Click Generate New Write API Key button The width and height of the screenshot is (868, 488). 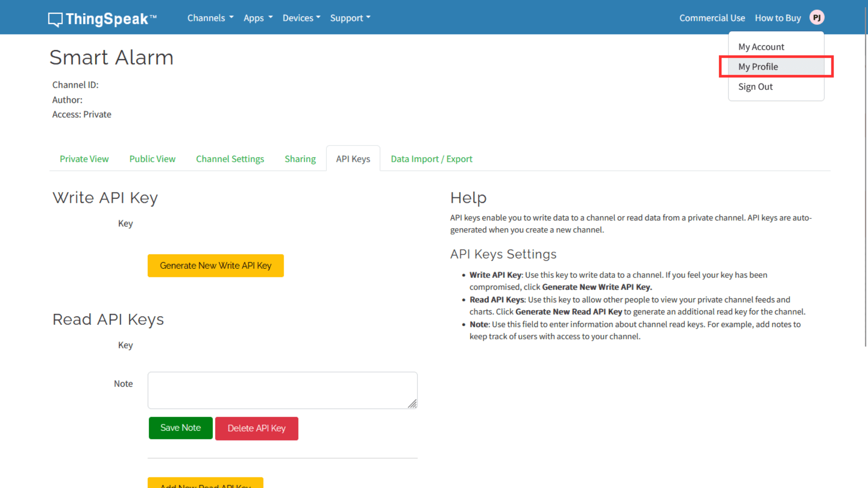tap(216, 266)
